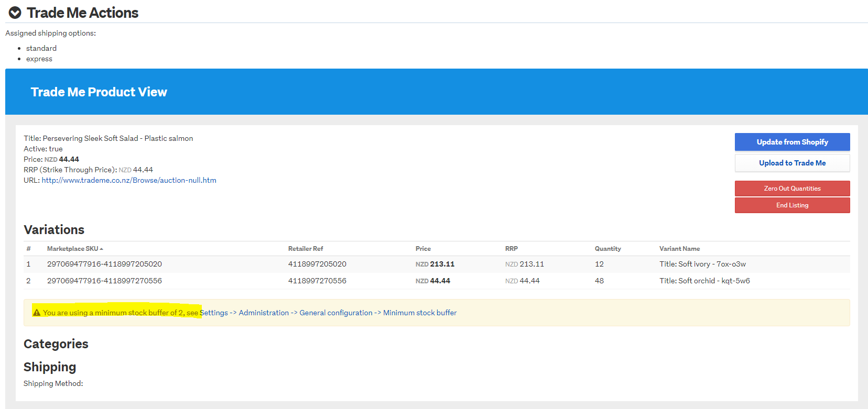Click the Categories heading
Viewport: 868px width, 409px height.
(x=56, y=344)
